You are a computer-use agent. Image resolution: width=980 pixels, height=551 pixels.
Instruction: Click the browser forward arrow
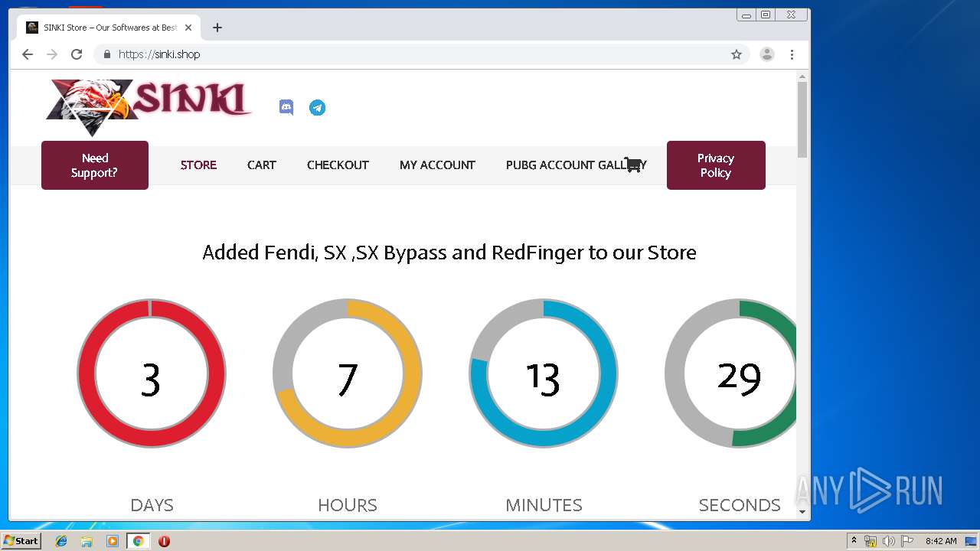(52, 54)
